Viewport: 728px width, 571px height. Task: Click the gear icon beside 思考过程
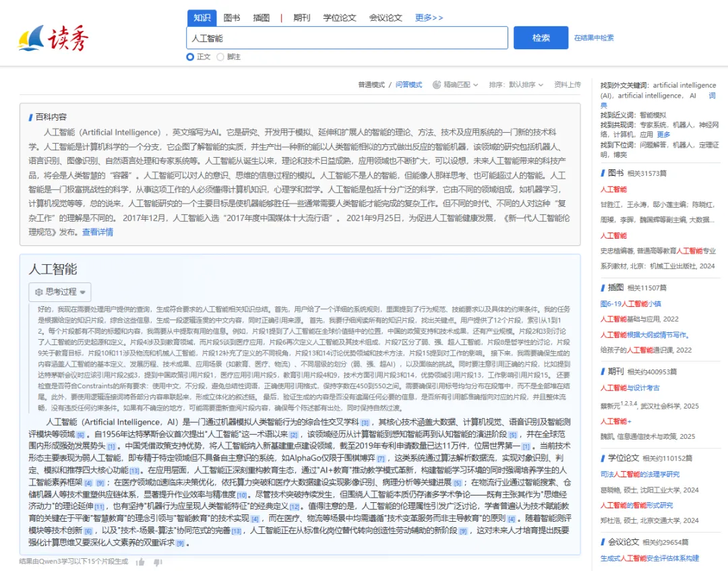(x=38, y=292)
